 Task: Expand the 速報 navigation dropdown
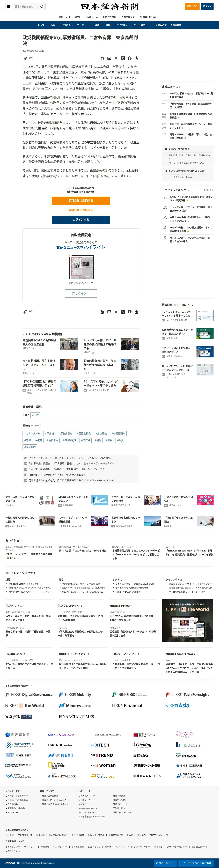tap(54, 25)
